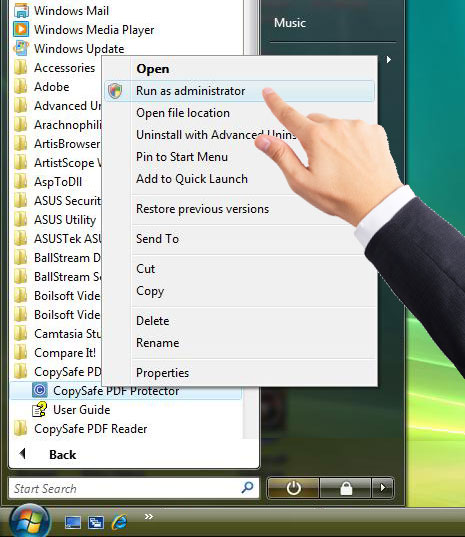
Task: Open the Music link
Action: pos(290,23)
